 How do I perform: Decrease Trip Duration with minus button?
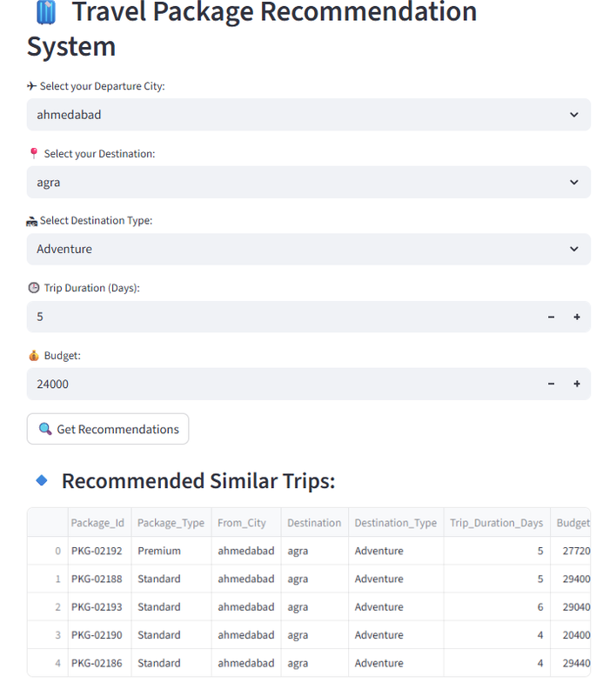pos(551,317)
